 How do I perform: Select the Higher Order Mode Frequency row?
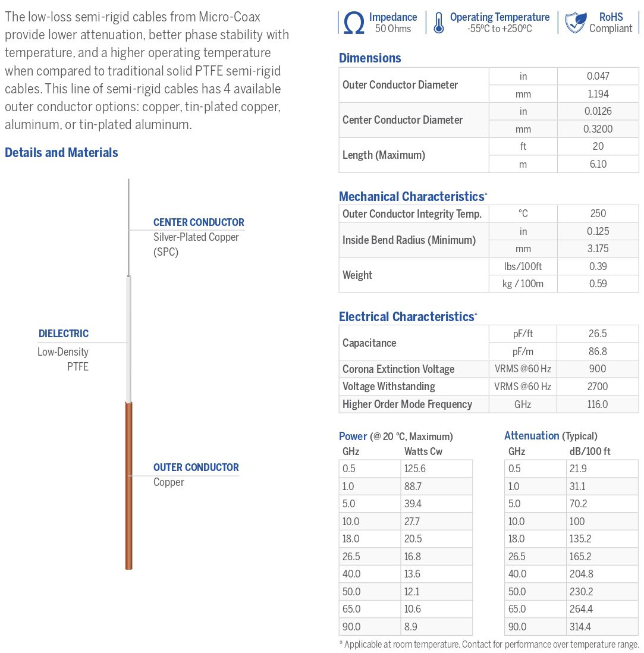pos(407,404)
